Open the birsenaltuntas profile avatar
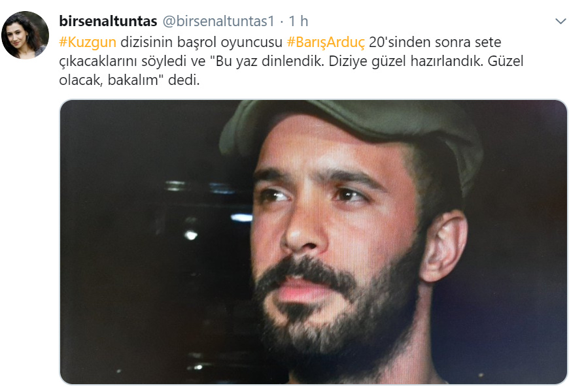The image size is (569, 392). pos(25,35)
